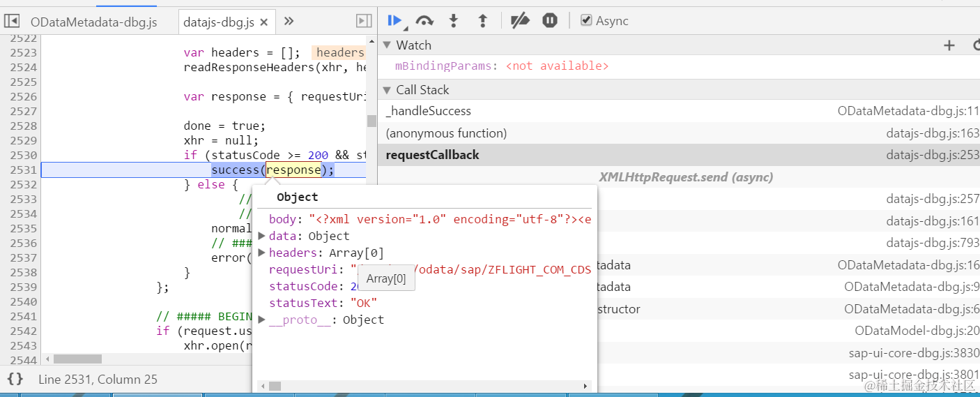Click the done = true statement
980x397 pixels.
click(224, 126)
